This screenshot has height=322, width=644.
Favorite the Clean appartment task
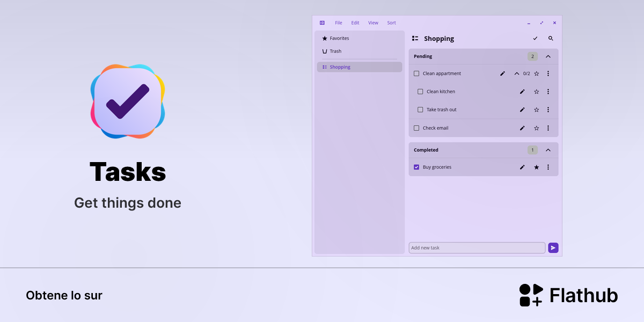point(536,74)
